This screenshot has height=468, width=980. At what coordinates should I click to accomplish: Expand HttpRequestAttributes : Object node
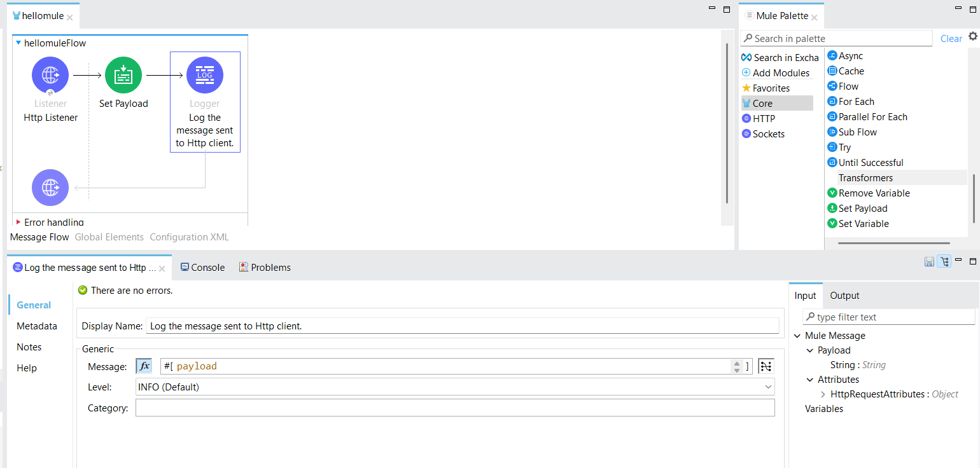click(823, 394)
